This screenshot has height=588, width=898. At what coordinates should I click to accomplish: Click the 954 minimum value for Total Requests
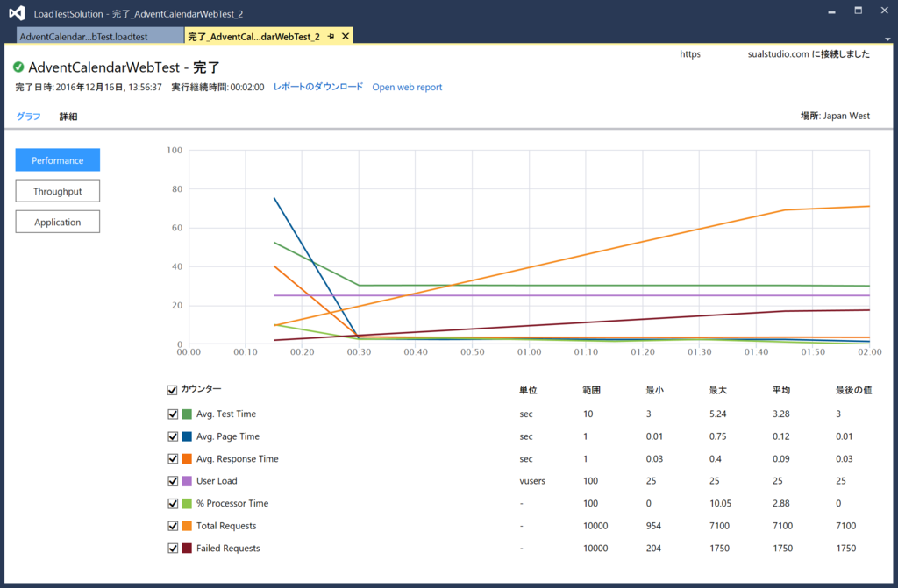[x=653, y=526]
